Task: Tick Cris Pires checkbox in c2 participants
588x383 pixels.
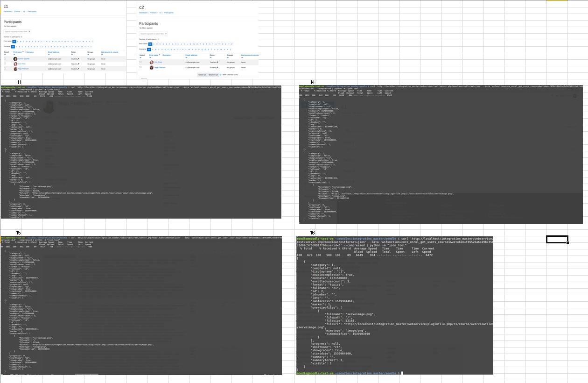Action: (x=140, y=62)
